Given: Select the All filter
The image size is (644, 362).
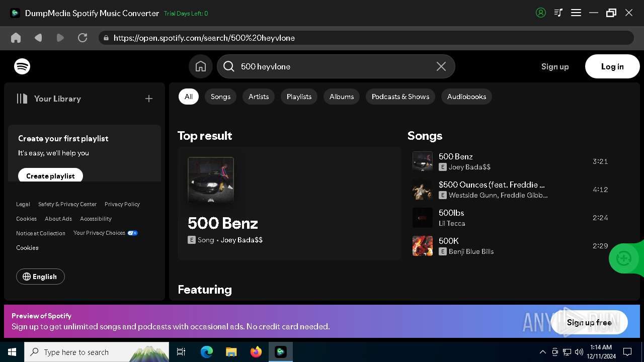Looking at the screenshot, I should point(189,97).
